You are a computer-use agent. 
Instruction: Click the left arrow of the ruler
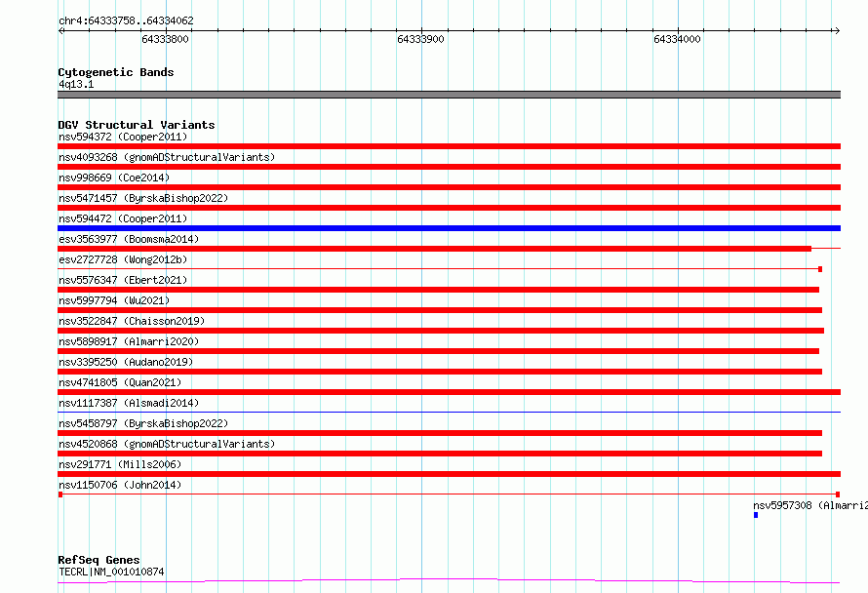tap(61, 30)
